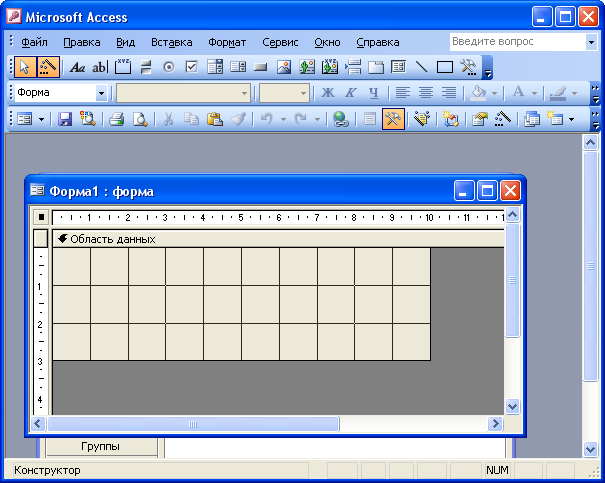Select the Check Box control tool
The width and height of the screenshot is (605, 483).
(x=192, y=67)
